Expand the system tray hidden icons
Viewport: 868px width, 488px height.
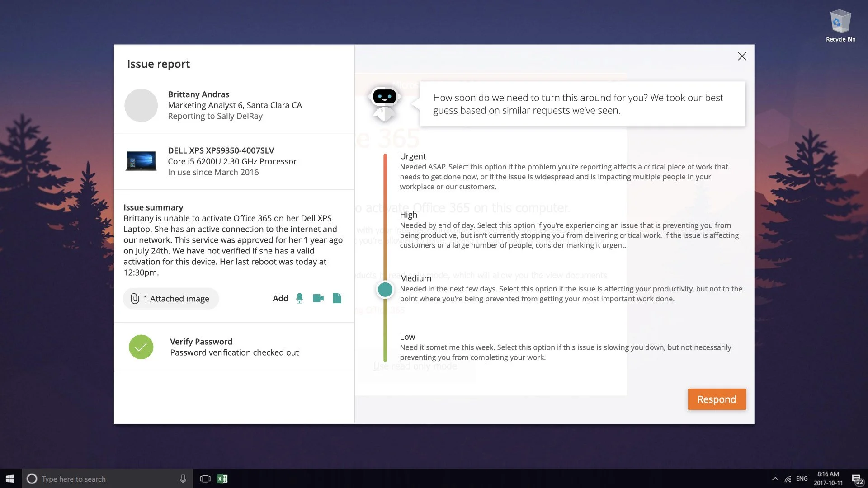[x=775, y=479]
